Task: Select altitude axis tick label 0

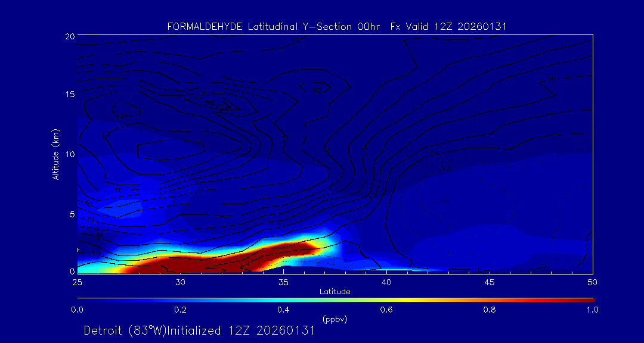Action: click(72, 271)
